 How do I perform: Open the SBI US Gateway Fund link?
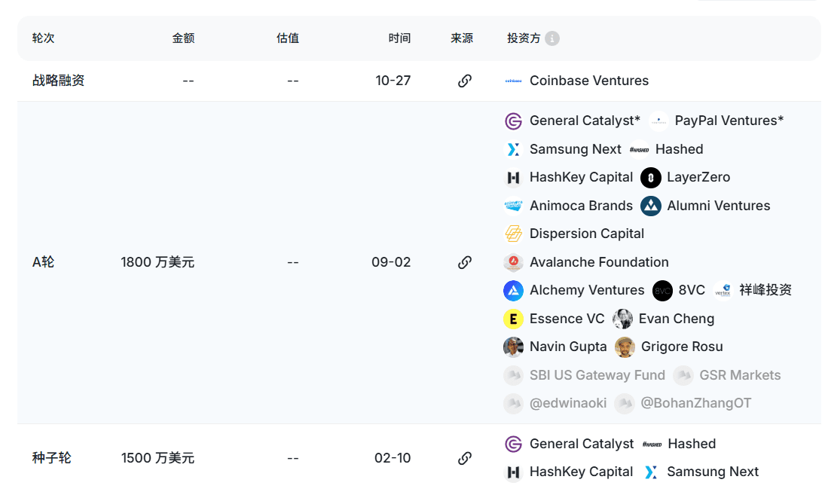click(x=597, y=375)
